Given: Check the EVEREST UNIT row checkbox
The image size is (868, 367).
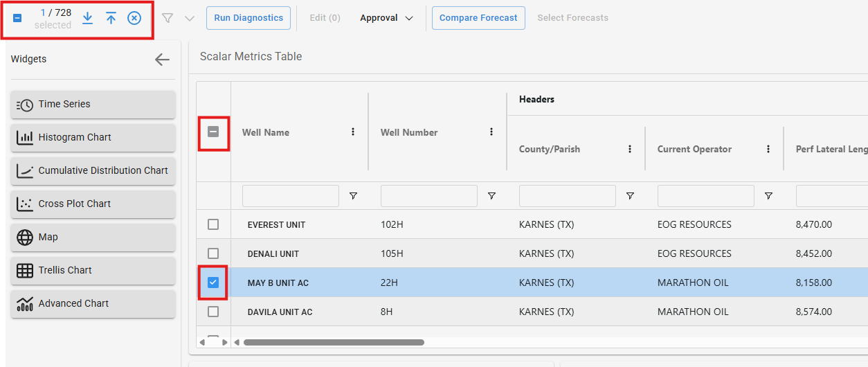Looking at the screenshot, I should click(x=213, y=224).
